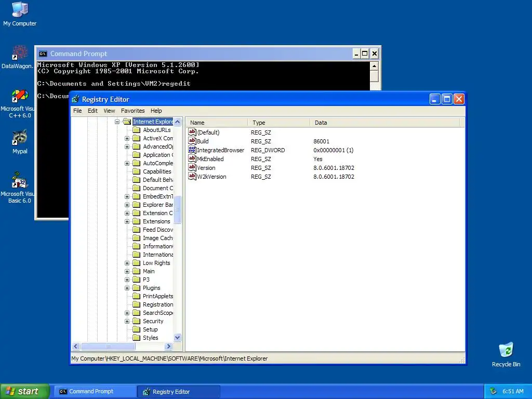
Task: Click the 86001 Build data value
Action: pos(321,141)
